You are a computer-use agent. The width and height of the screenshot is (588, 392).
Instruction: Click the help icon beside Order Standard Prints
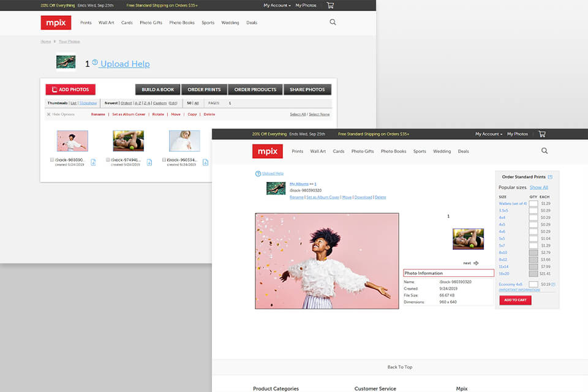(x=550, y=176)
